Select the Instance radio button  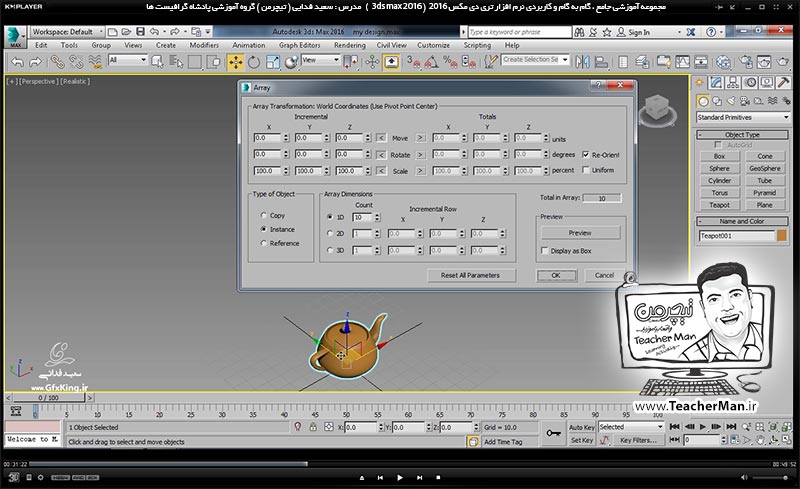(263, 229)
